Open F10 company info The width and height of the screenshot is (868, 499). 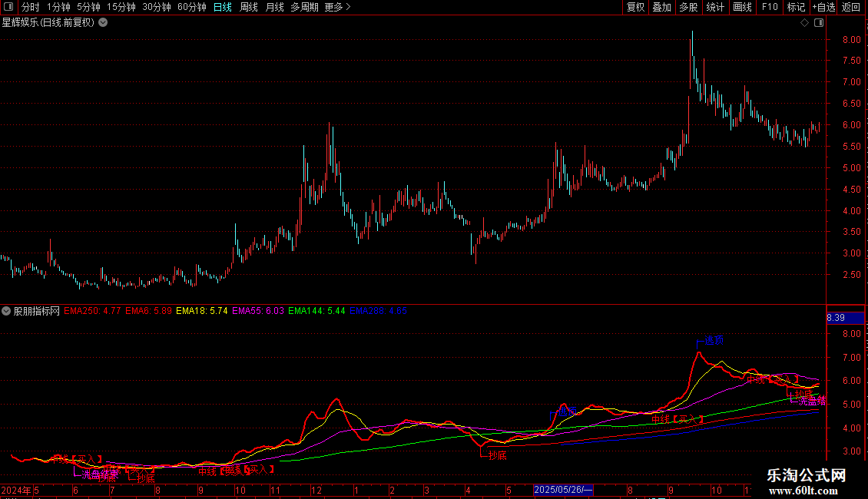tap(770, 7)
